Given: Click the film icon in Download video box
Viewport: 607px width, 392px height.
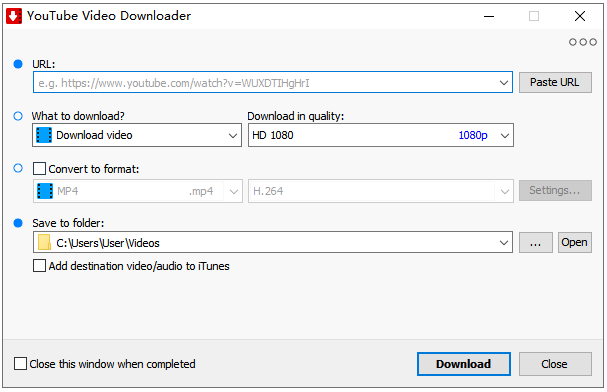Looking at the screenshot, I should coord(44,135).
